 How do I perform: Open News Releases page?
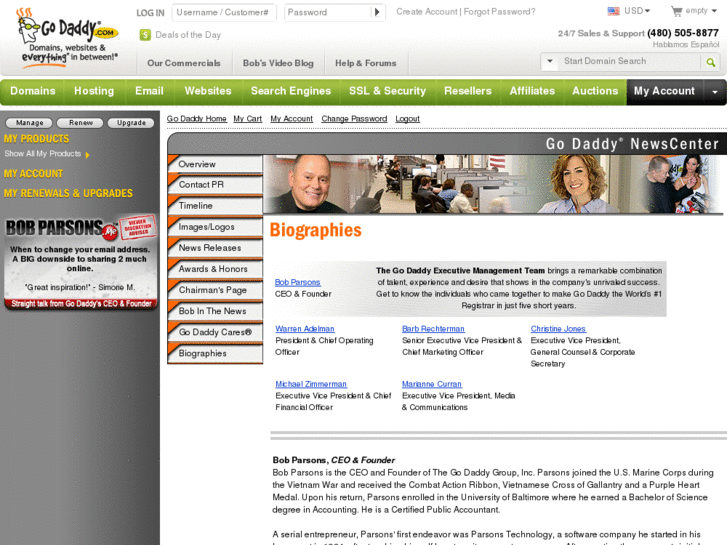[215, 248]
